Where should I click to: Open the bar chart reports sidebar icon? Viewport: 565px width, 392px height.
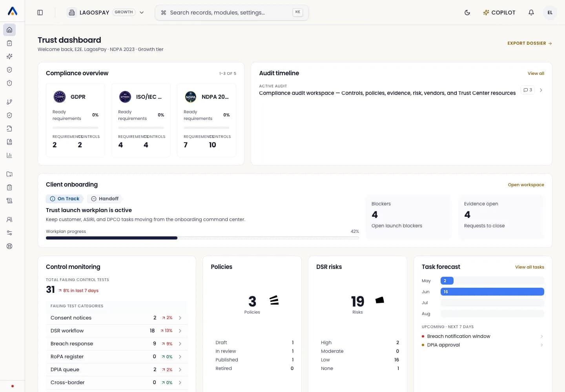click(x=9, y=155)
